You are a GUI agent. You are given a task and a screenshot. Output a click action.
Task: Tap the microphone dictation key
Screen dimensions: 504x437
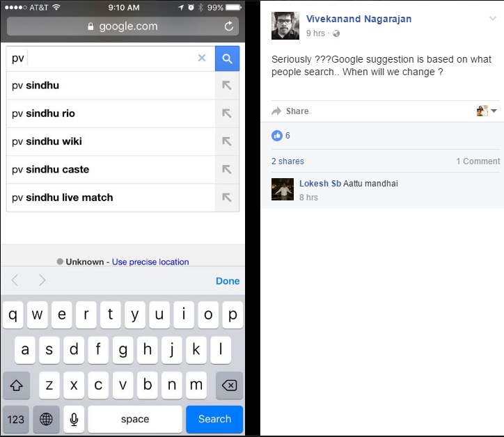coord(74,419)
